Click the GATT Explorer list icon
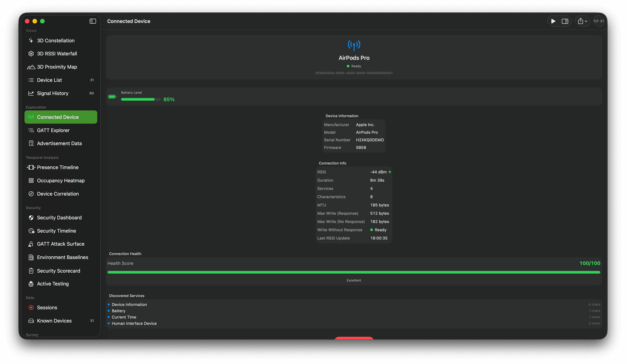The height and width of the screenshot is (364, 626). [31, 130]
